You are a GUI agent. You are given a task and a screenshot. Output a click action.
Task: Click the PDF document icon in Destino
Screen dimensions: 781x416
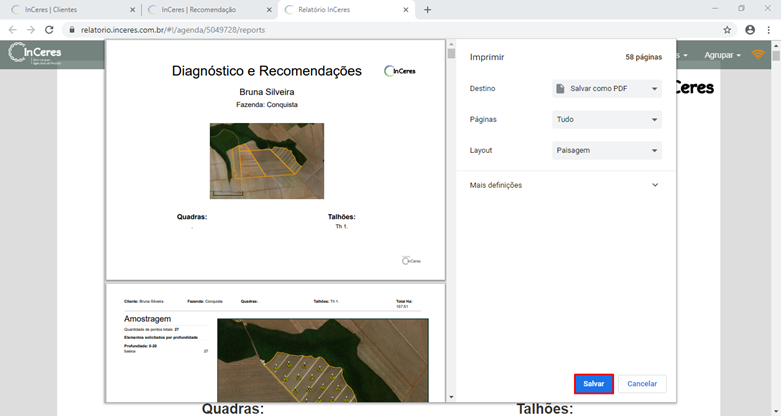[560, 89]
